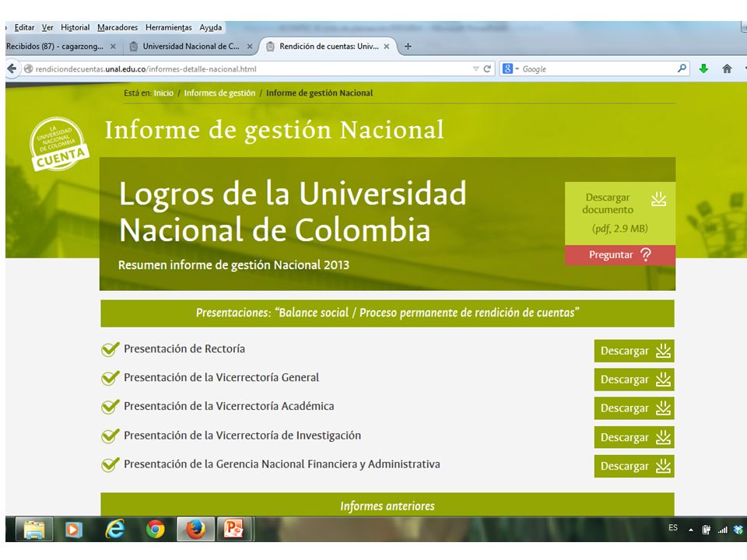Click the ES language indicator

672,527
